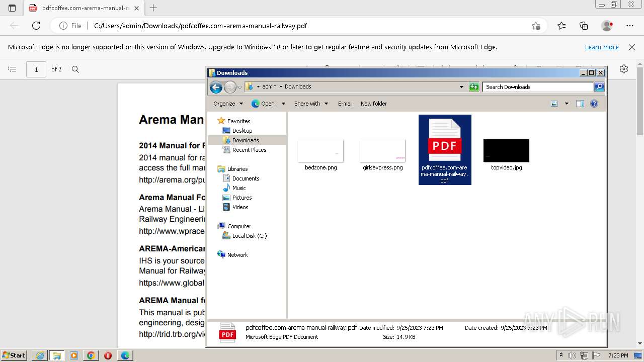Select Documents library

(x=246, y=178)
